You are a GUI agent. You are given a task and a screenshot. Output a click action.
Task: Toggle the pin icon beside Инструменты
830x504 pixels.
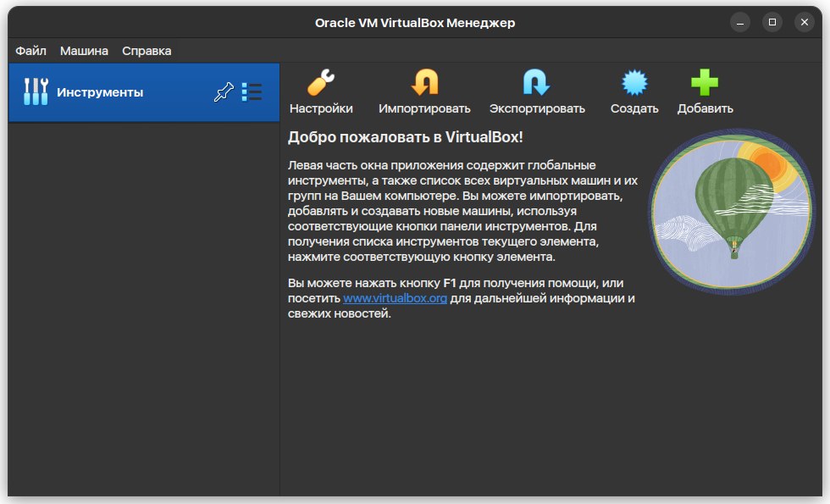pyautogui.click(x=224, y=92)
